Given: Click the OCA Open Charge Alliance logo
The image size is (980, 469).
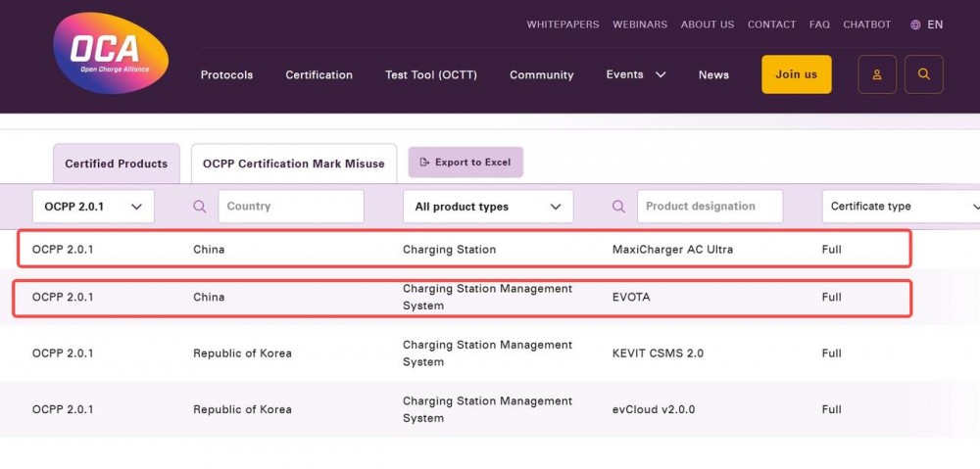Looking at the screenshot, I should (111, 53).
